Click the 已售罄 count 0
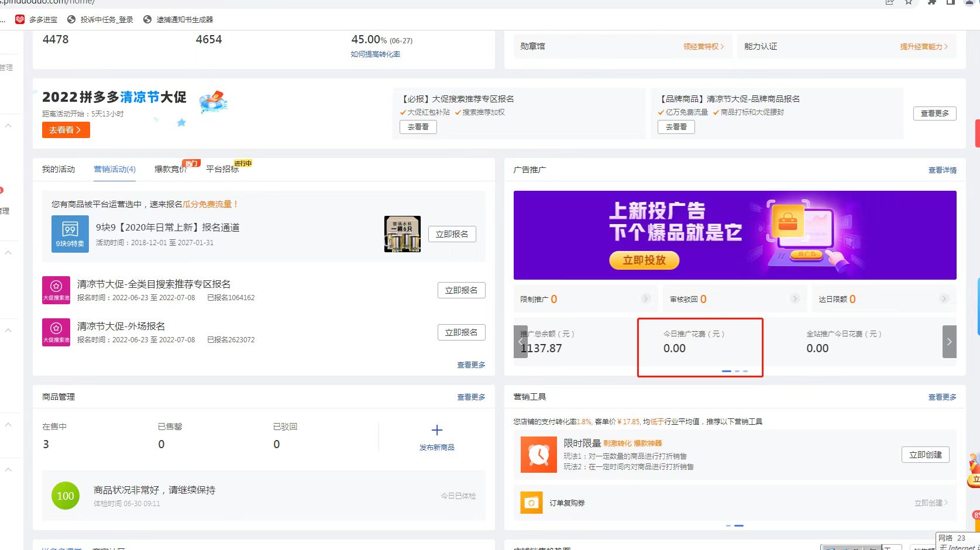This screenshot has height=550, width=980. (161, 444)
